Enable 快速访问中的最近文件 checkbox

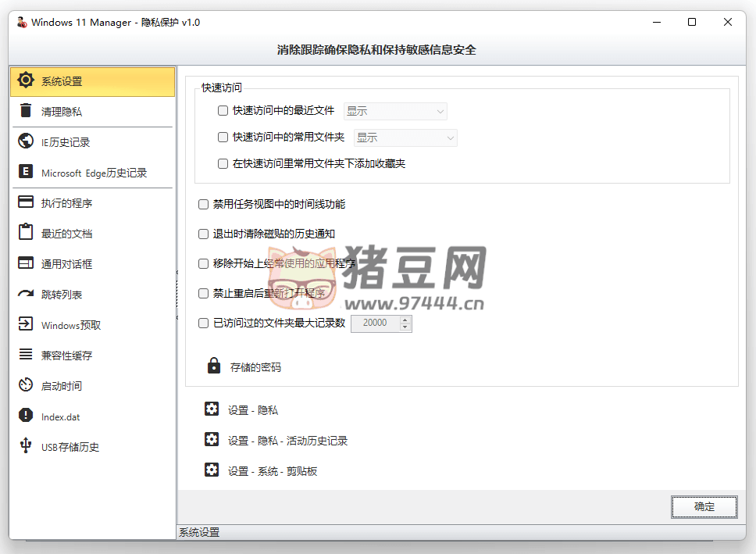[223, 111]
